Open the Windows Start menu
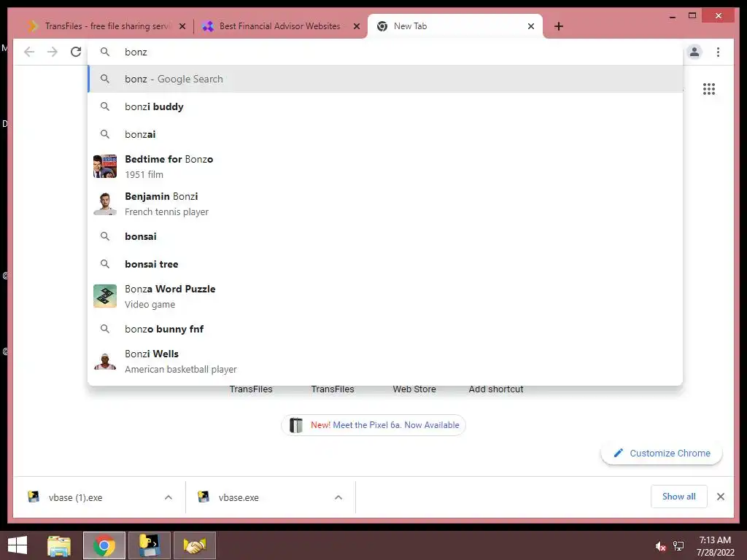 [18, 545]
